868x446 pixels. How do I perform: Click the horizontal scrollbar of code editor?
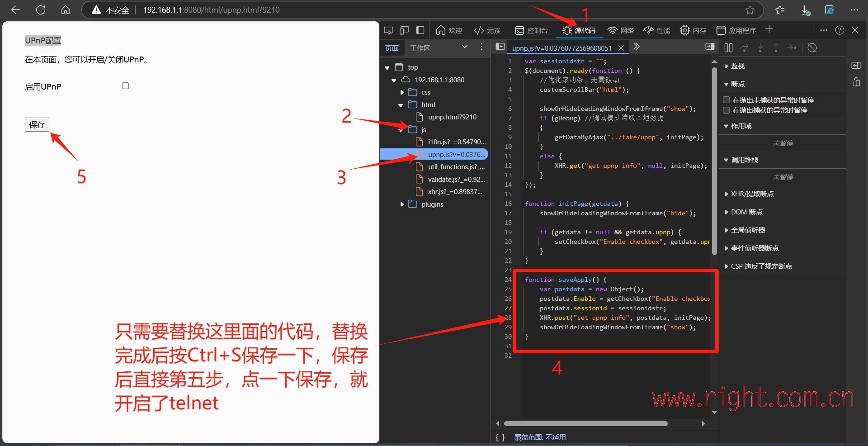point(585,424)
